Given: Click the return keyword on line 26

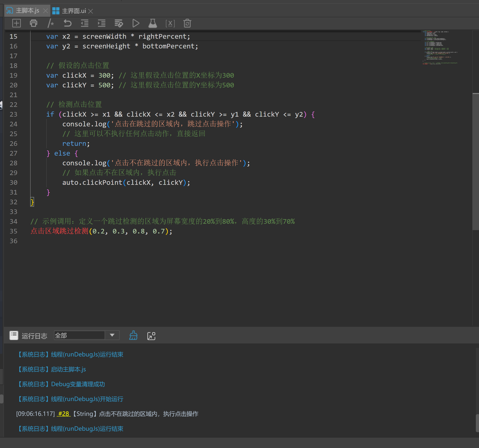Looking at the screenshot, I should click(74, 144).
